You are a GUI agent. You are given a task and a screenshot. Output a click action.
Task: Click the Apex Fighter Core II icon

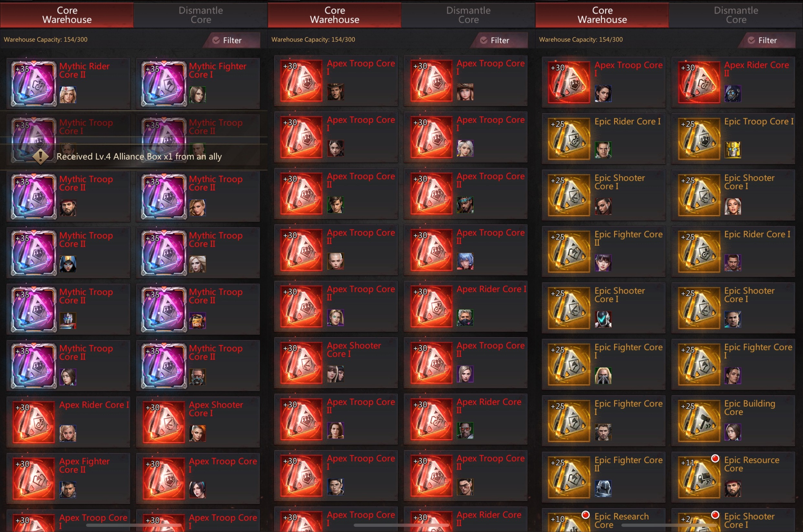[x=34, y=478]
